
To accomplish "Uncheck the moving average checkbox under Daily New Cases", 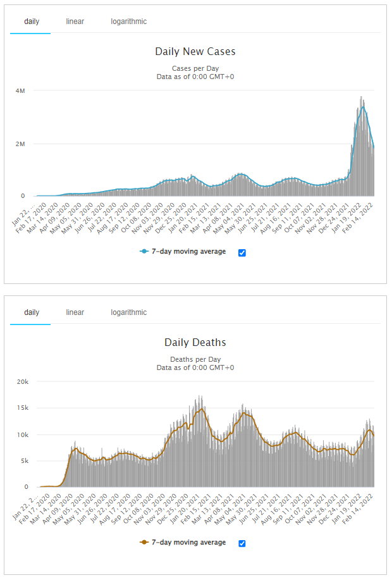I will click(x=242, y=252).
